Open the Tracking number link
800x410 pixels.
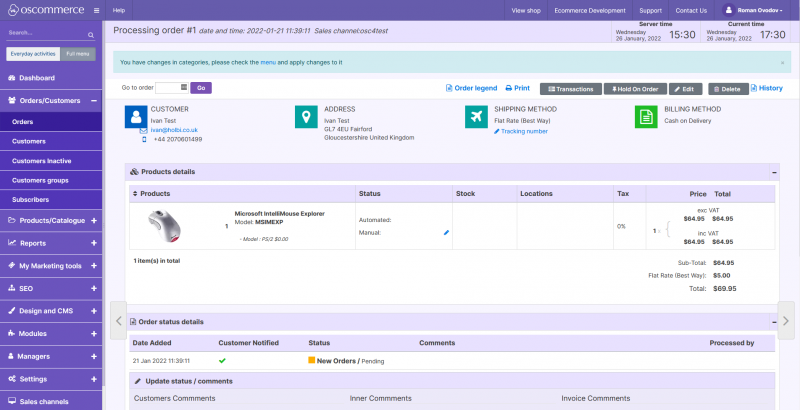click(524, 131)
